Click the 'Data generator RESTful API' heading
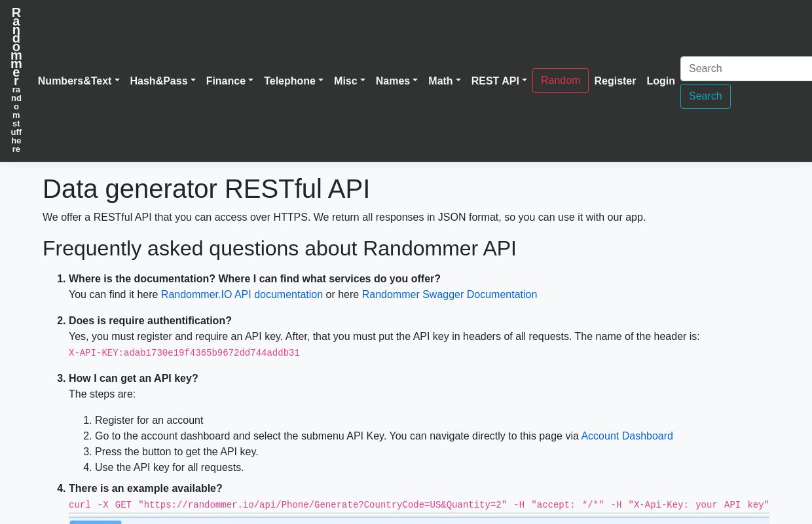The height and width of the screenshot is (524, 812). click(206, 189)
